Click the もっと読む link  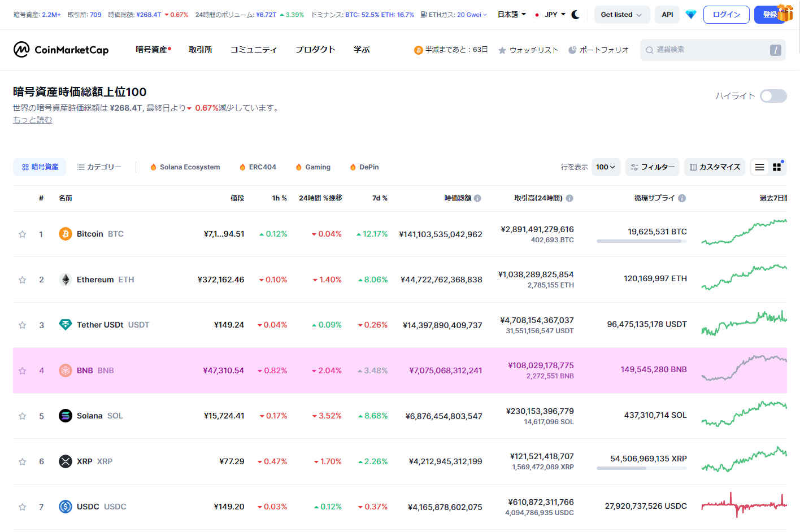click(32, 120)
